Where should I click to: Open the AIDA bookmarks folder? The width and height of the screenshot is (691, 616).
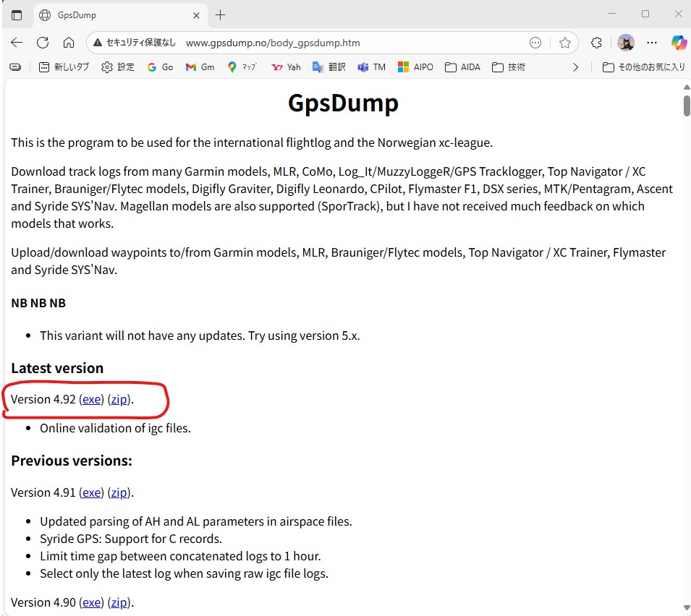[x=462, y=67]
